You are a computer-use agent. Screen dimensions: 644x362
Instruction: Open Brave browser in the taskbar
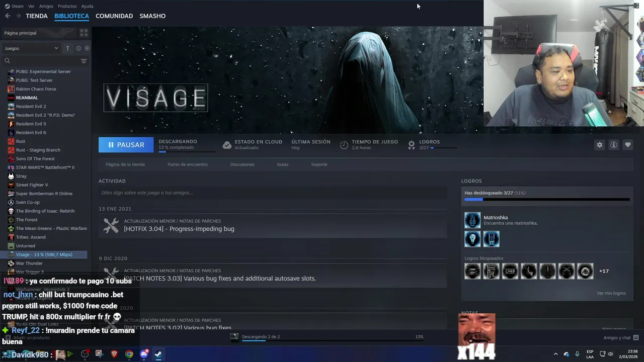coord(115,354)
